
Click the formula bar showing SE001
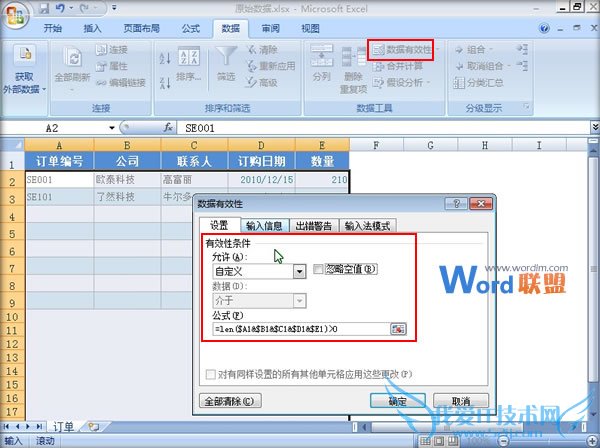point(383,128)
